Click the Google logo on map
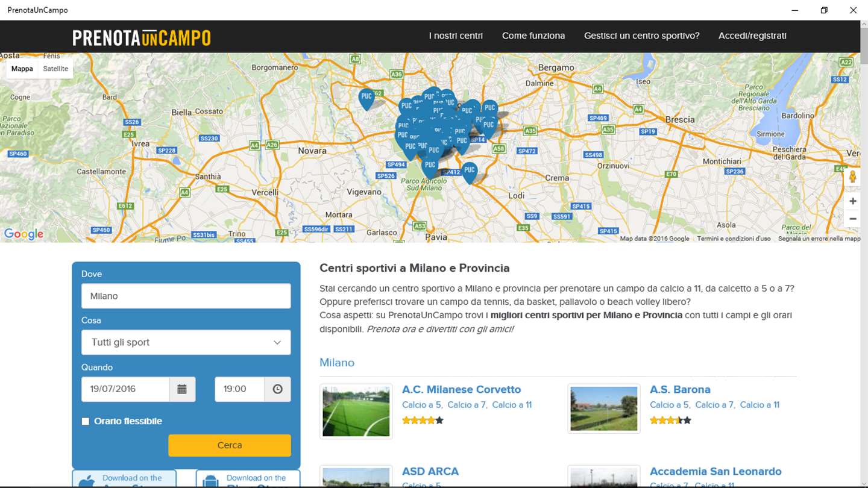Screen dimensions: 868x488 point(24,234)
